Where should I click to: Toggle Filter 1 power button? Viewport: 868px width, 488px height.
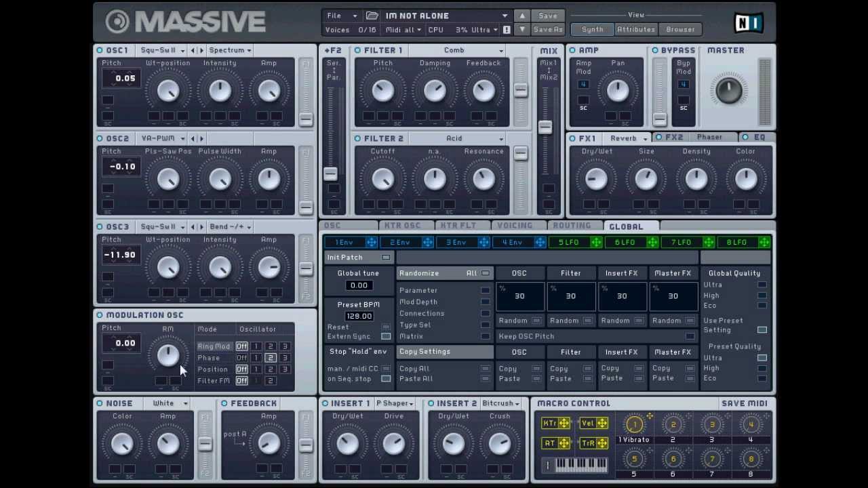[357, 50]
